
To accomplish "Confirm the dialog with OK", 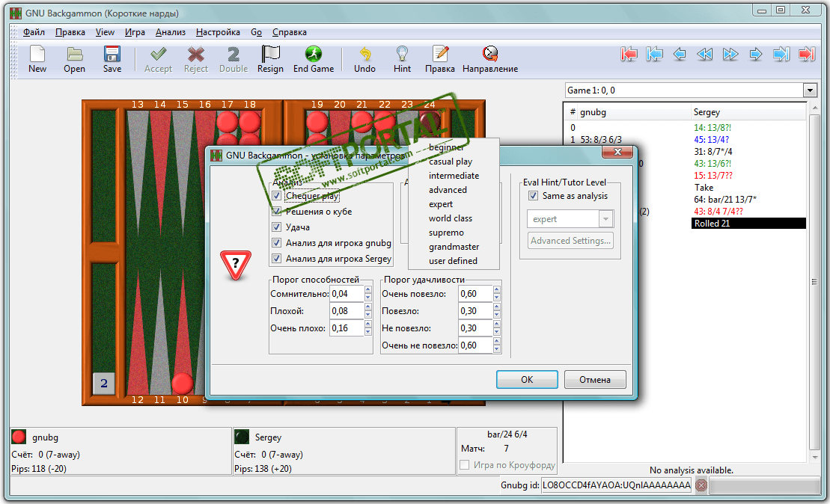I will pos(527,380).
